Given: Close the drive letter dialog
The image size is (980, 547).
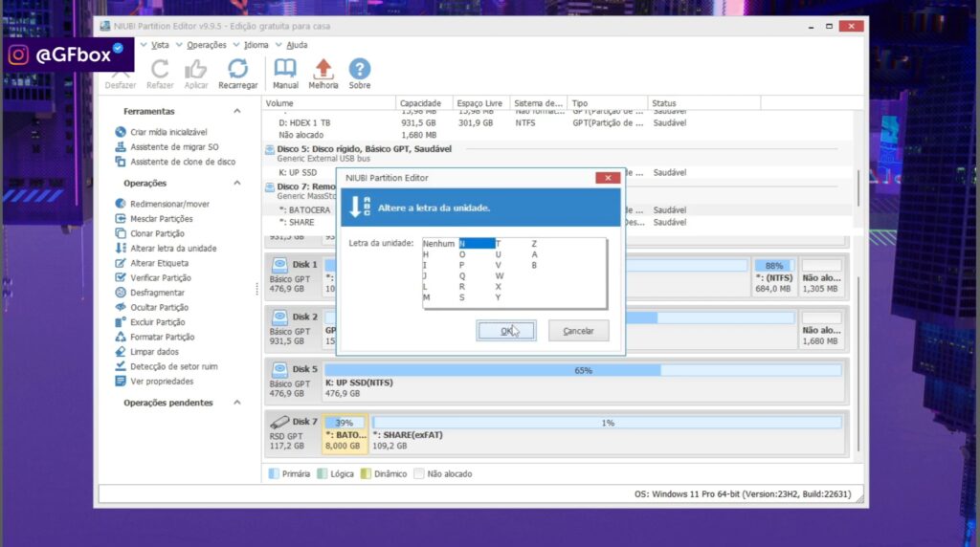Looking at the screenshot, I should tap(608, 178).
